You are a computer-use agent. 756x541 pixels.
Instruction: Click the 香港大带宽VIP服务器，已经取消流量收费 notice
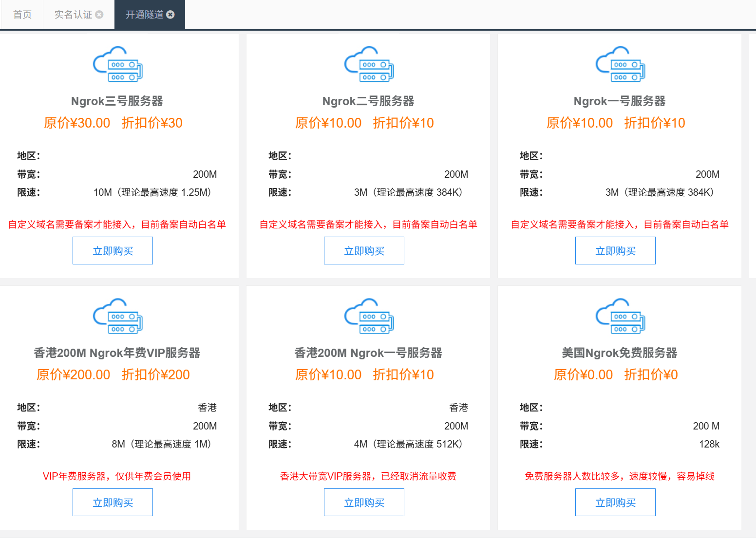click(368, 476)
